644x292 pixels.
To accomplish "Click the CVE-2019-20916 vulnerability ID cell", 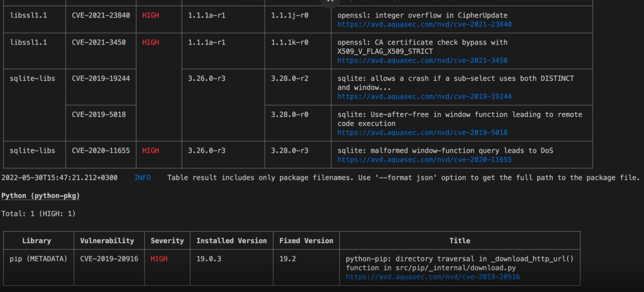I will point(109,259).
